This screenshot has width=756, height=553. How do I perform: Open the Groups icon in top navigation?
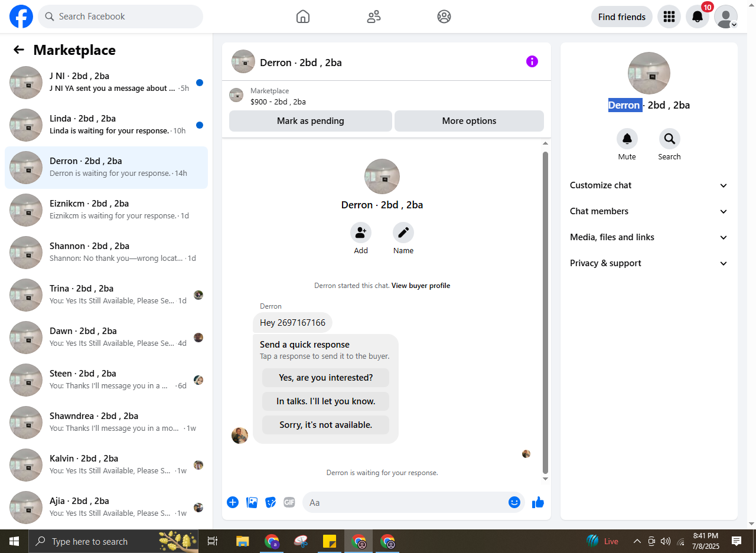[444, 17]
